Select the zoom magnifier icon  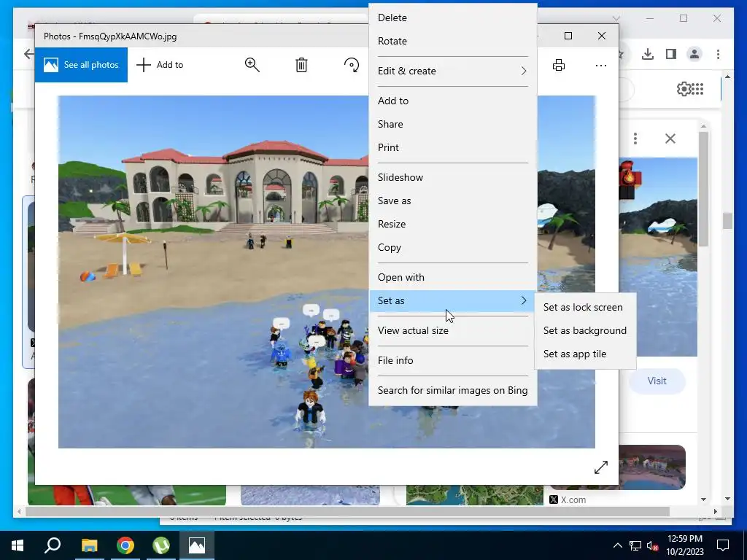click(252, 65)
